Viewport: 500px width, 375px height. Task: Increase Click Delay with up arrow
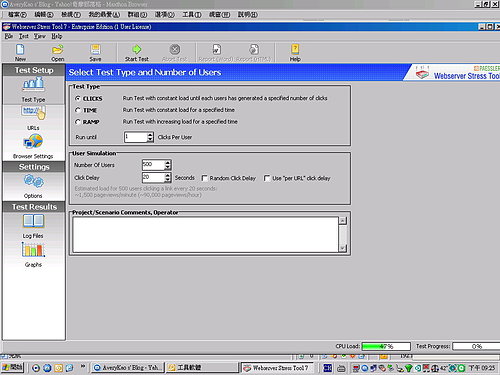tap(168, 175)
